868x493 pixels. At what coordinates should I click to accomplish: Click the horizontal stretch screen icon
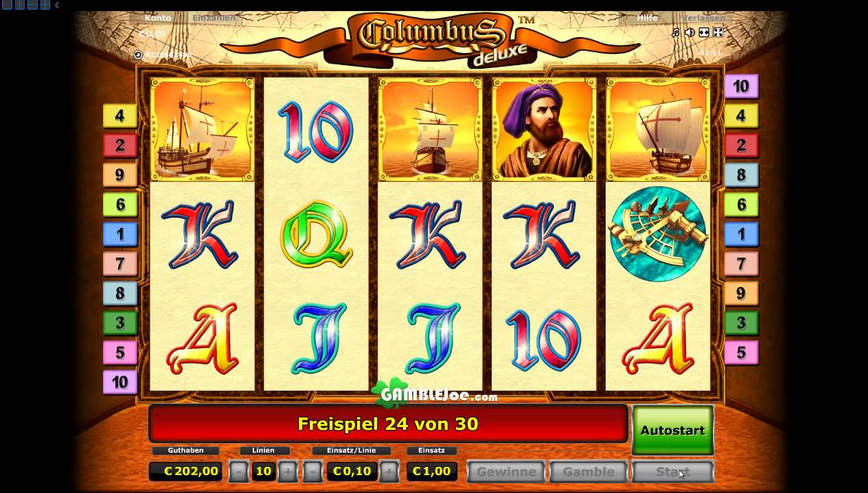[x=704, y=32]
